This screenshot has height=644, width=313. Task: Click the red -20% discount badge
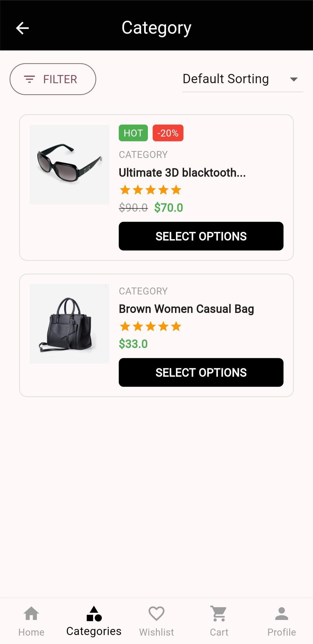[x=168, y=133]
